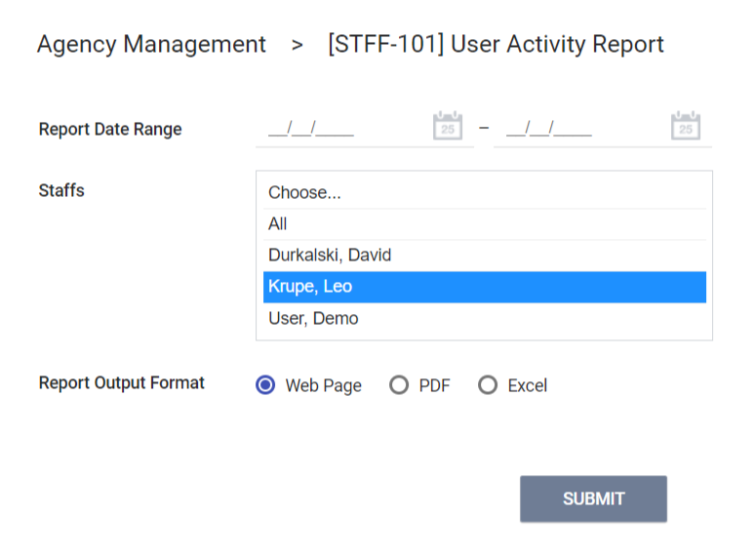Go to Agency Management breadcrumb
Image resolution: width=756 pixels, height=555 pixels.
[x=151, y=45]
